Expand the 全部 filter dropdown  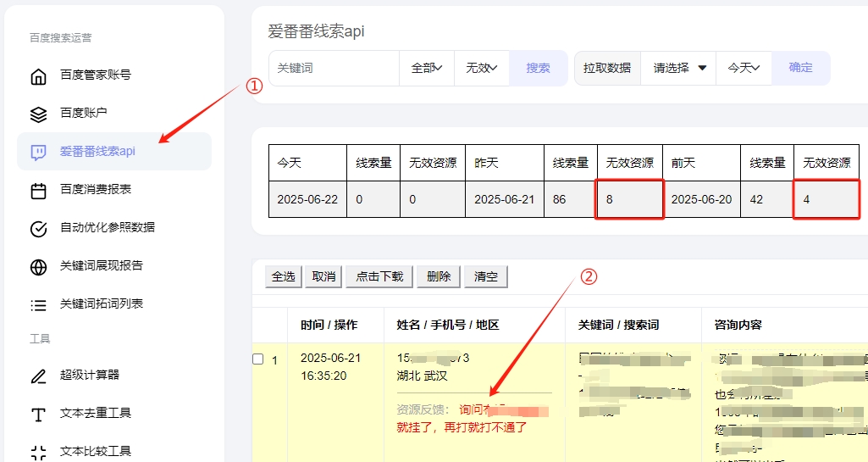(x=427, y=68)
